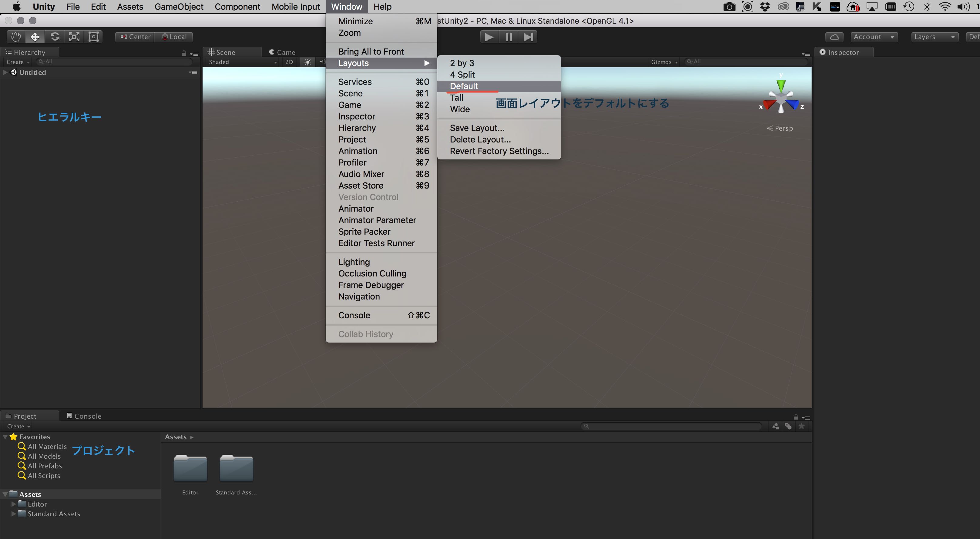Image resolution: width=980 pixels, height=539 pixels.
Task: Collapse the Assets tree root
Action: click(x=5, y=494)
